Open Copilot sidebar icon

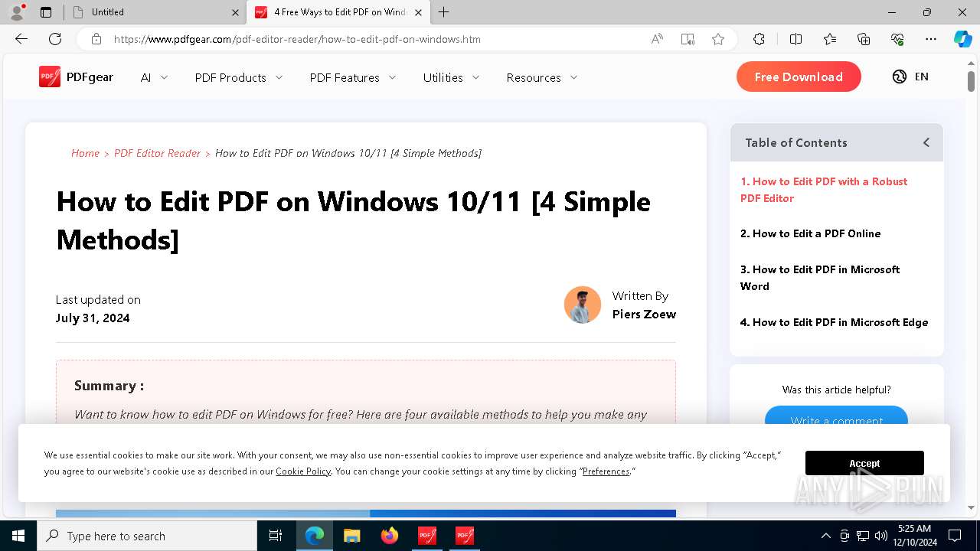[962, 39]
